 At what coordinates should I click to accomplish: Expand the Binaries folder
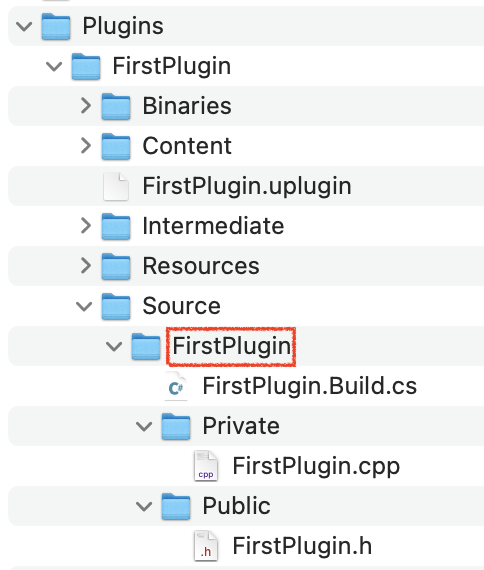pos(86,105)
